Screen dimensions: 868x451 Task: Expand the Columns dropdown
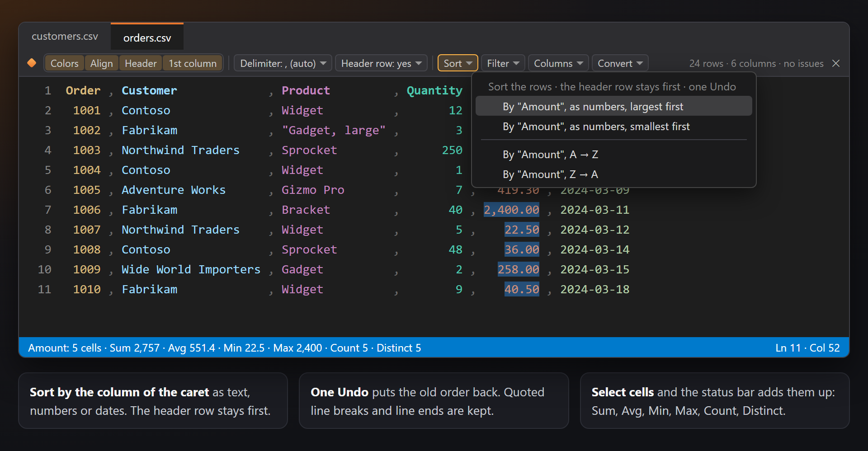(558, 63)
